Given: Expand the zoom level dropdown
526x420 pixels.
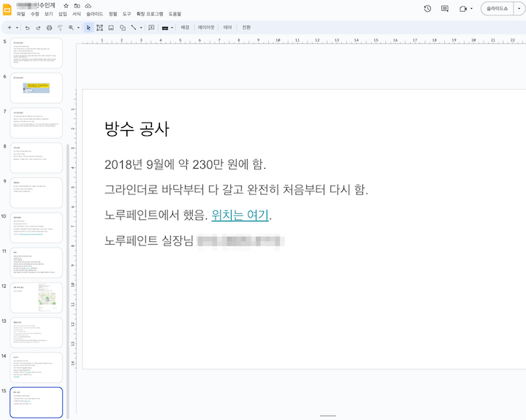Looking at the screenshot, I should click(x=78, y=28).
